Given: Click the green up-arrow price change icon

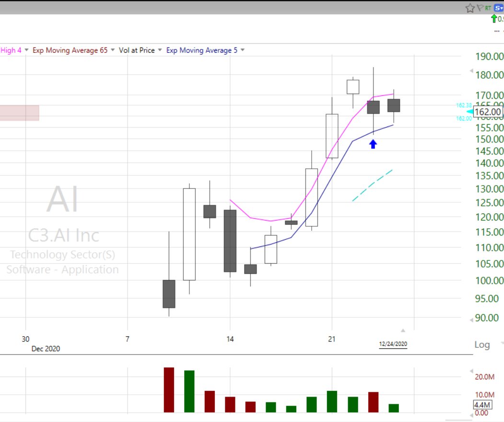Looking at the screenshot, I should pos(493,19).
